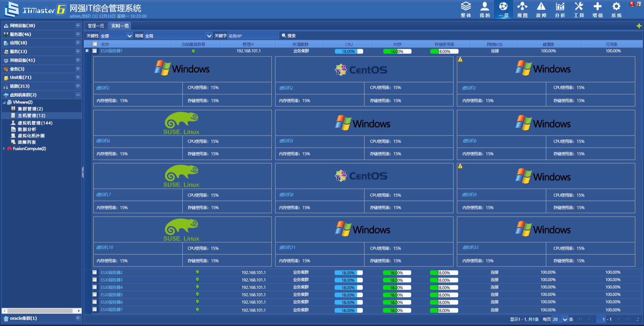Collapse the VMware(2) tree node

(x=4, y=102)
